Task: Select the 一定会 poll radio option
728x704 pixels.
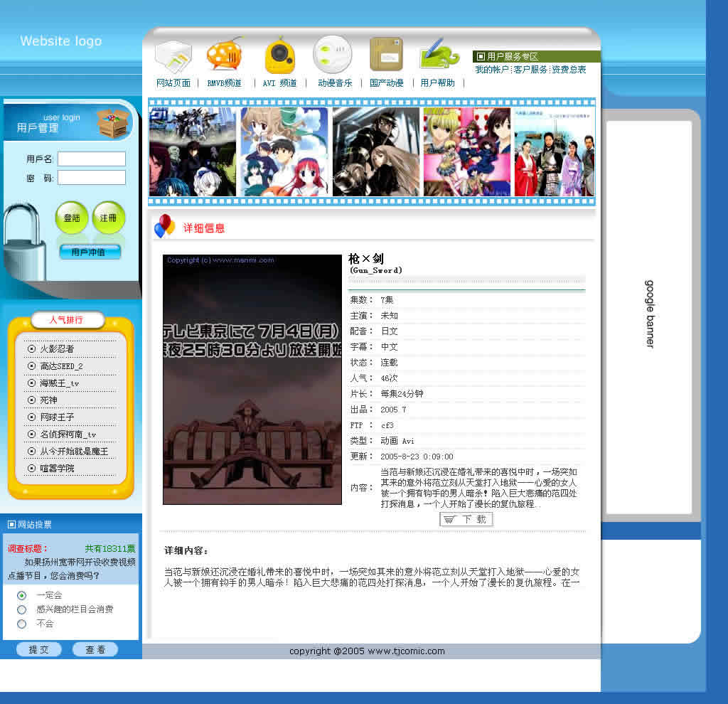Action: 22,595
